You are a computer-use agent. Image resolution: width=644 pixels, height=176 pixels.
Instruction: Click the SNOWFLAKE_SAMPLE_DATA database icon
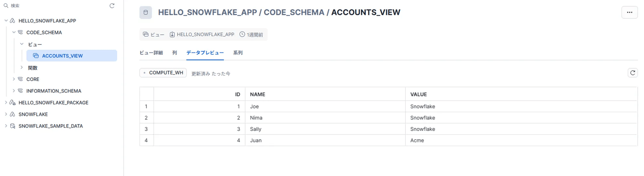coord(13,126)
